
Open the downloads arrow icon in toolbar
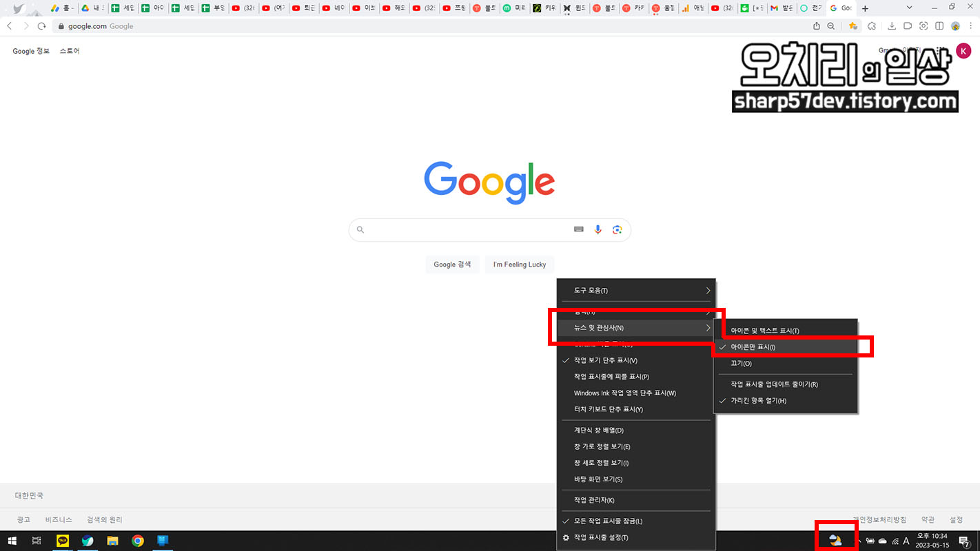[x=892, y=26]
